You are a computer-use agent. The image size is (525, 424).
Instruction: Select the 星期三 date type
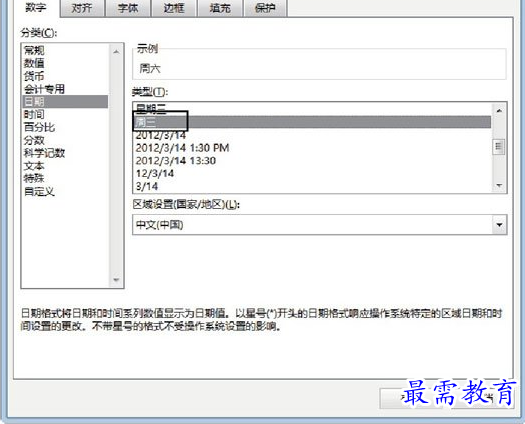click(312, 109)
